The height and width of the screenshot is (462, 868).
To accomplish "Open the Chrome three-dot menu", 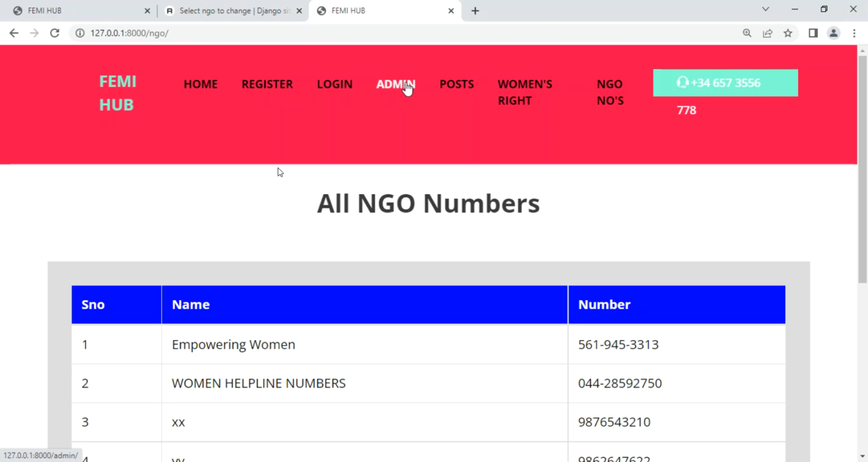I will 854,33.
